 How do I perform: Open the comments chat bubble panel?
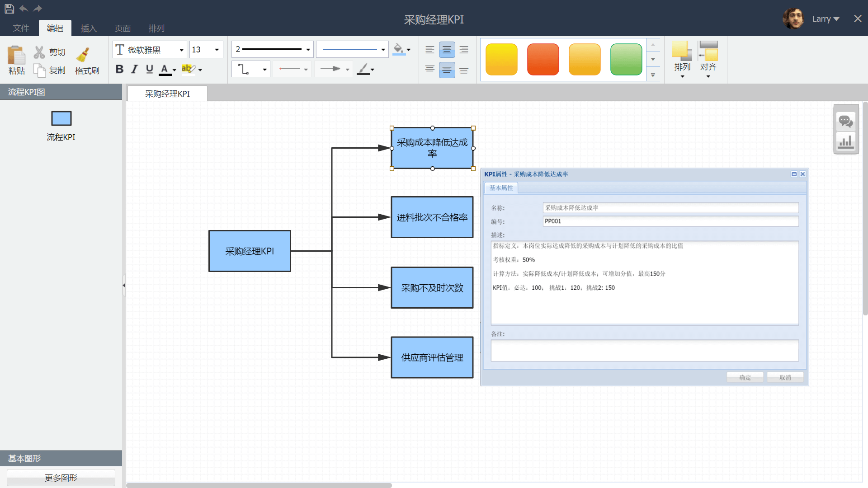tap(845, 121)
